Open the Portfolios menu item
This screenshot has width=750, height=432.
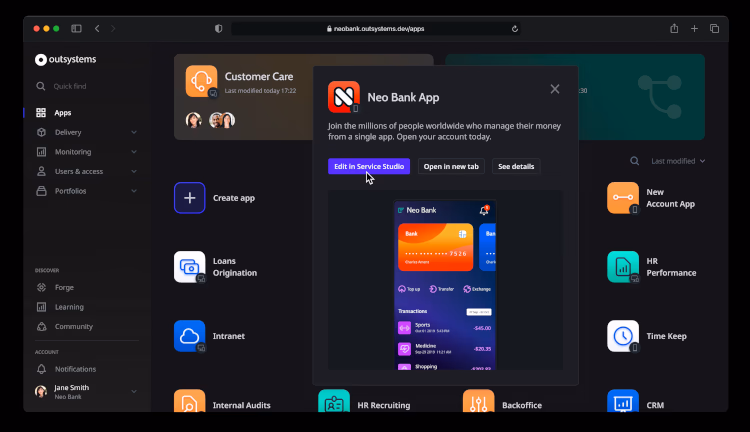point(70,191)
